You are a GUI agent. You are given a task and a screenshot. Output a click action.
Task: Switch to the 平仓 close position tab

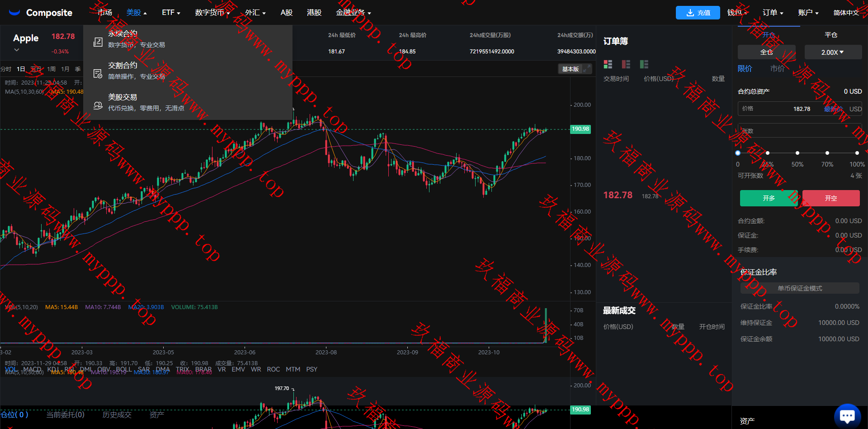coord(831,35)
